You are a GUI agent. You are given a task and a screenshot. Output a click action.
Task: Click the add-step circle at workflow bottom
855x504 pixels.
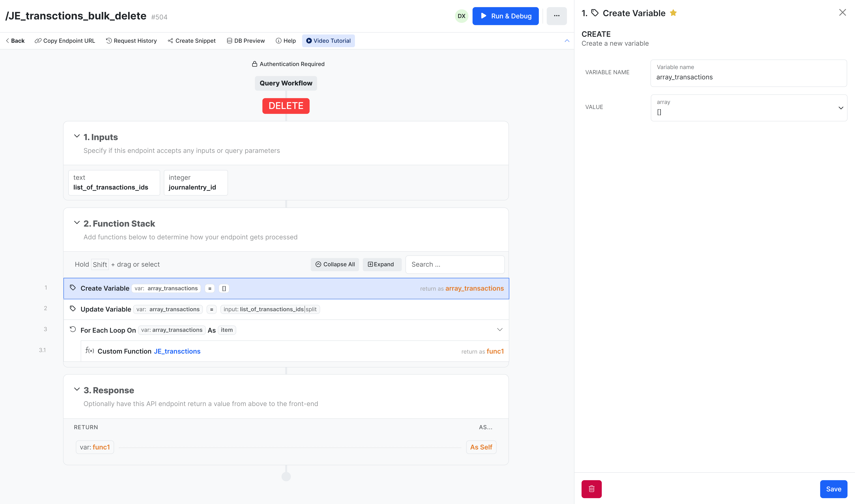coord(286,476)
